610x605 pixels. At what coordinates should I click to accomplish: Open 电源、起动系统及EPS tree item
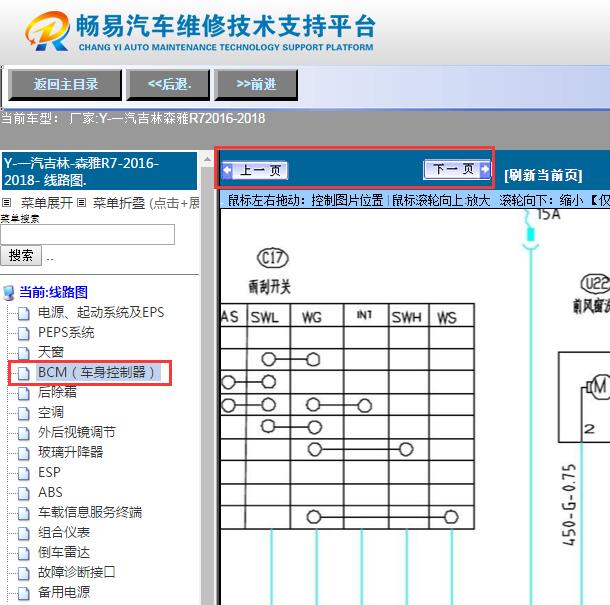pyautogui.click(x=101, y=312)
